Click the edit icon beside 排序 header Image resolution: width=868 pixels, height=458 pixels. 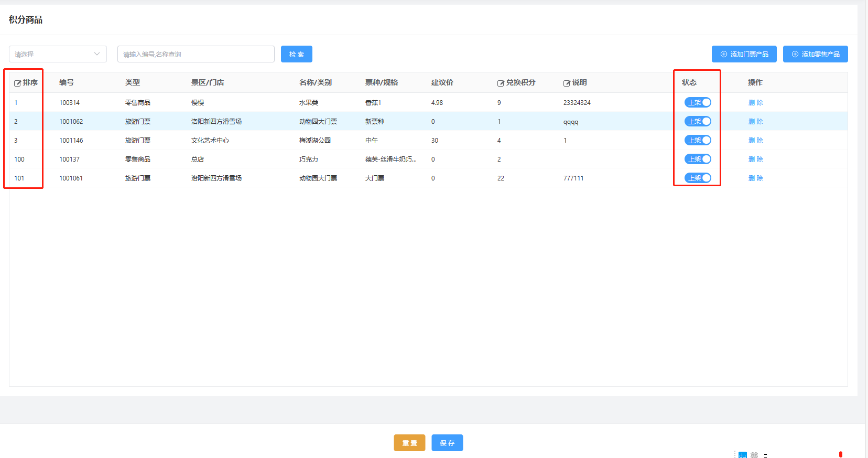17,83
